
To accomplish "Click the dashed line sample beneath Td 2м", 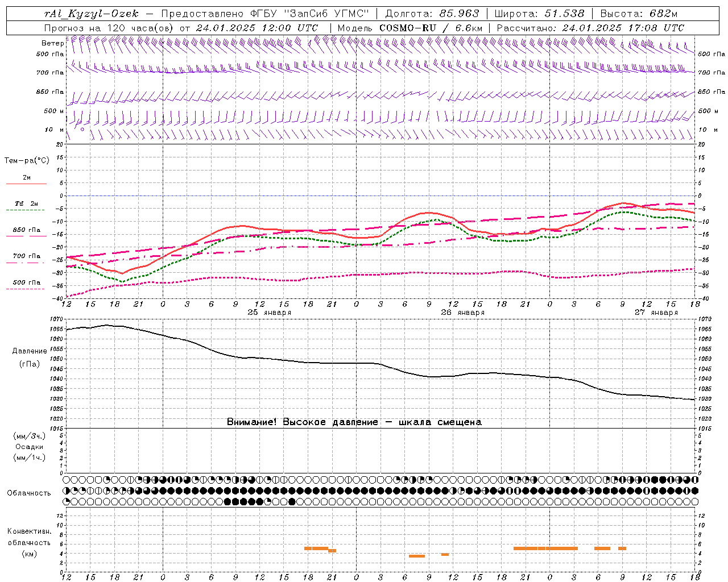I will click(x=26, y=210).
